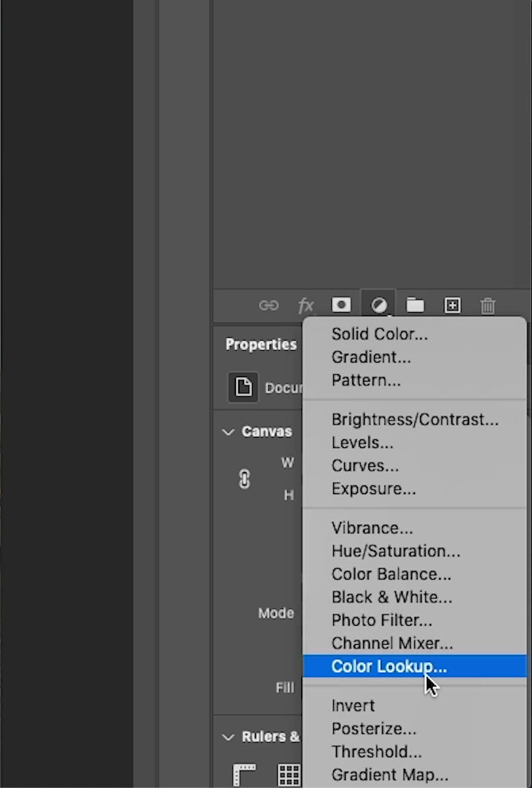The width and height of the screenshot is (532, 788).
Task: Add a layer mask using mask icon
Action: coord(341,306)
